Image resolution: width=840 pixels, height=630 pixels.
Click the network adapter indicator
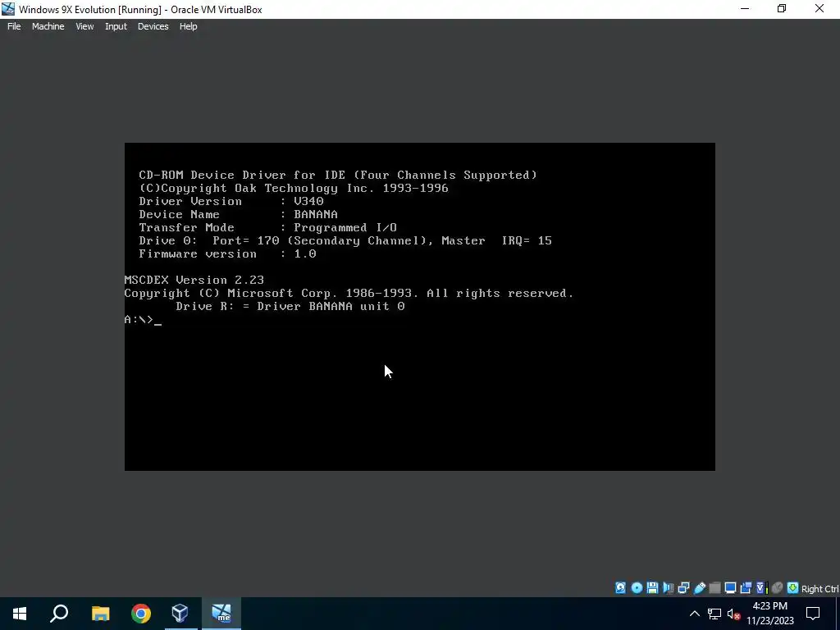683,588
